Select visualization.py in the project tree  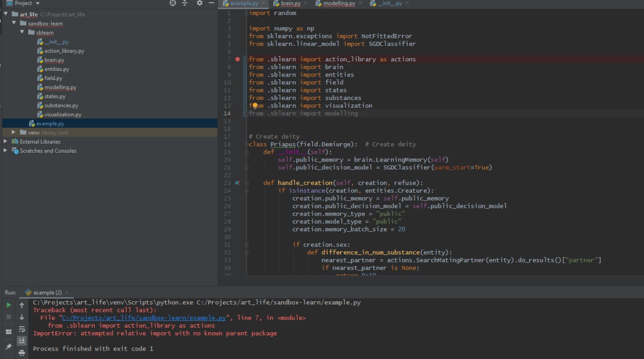click(59, 114)
